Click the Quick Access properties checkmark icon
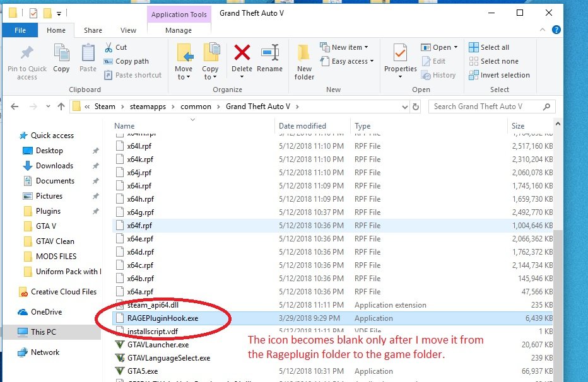 pos(33,13)
